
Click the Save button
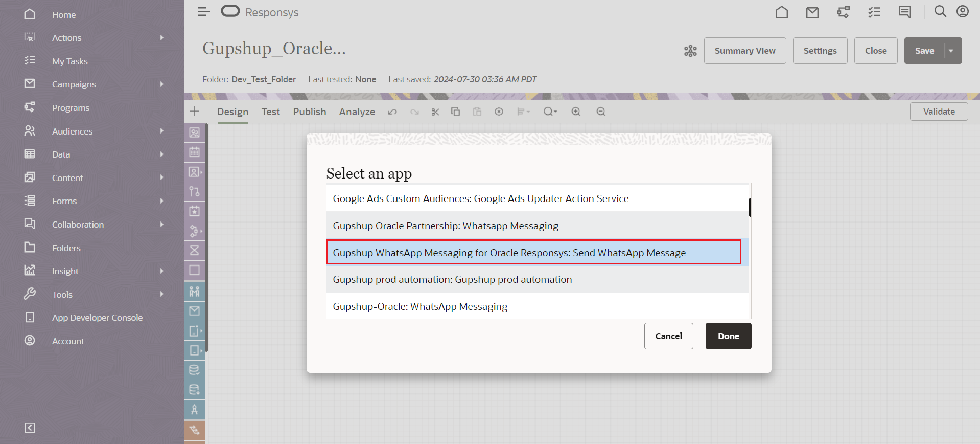pos(924,51)
